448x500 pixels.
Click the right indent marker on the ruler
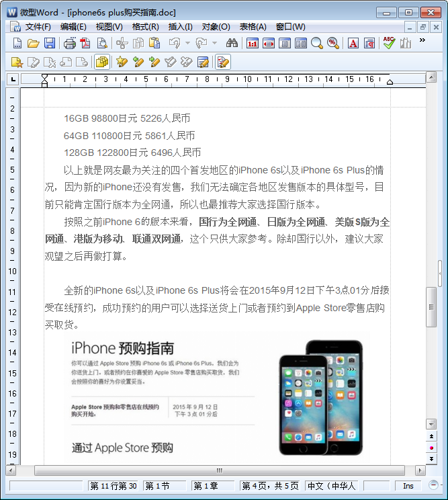point(390,82)
